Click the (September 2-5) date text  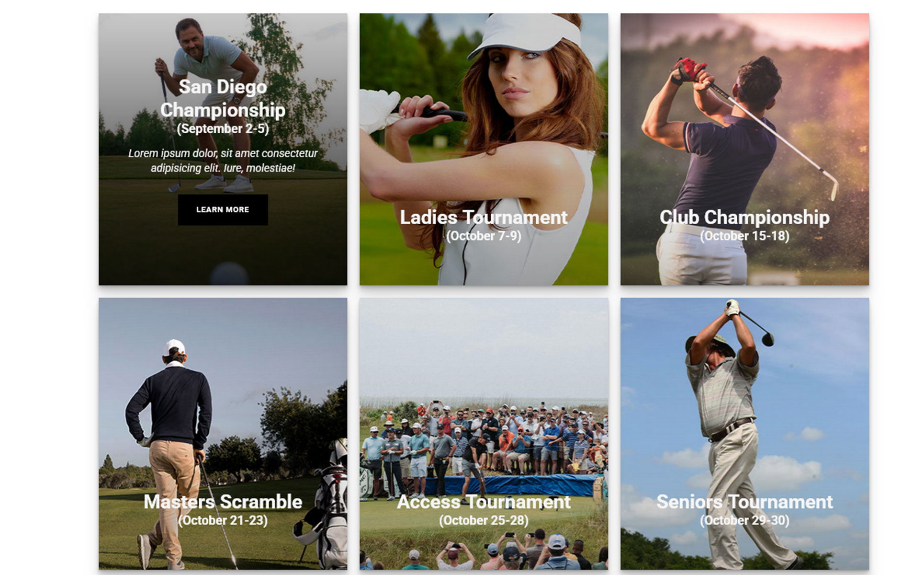(x=223, y=129)
